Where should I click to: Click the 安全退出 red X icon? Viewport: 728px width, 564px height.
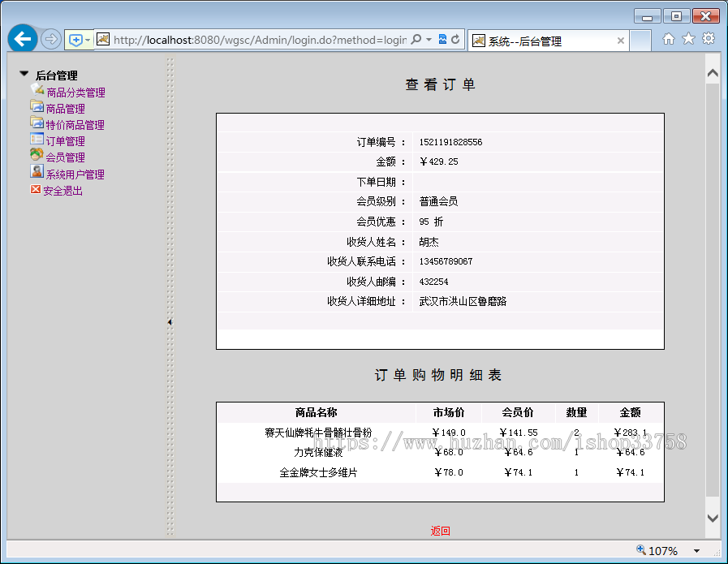tap(35, 189)
